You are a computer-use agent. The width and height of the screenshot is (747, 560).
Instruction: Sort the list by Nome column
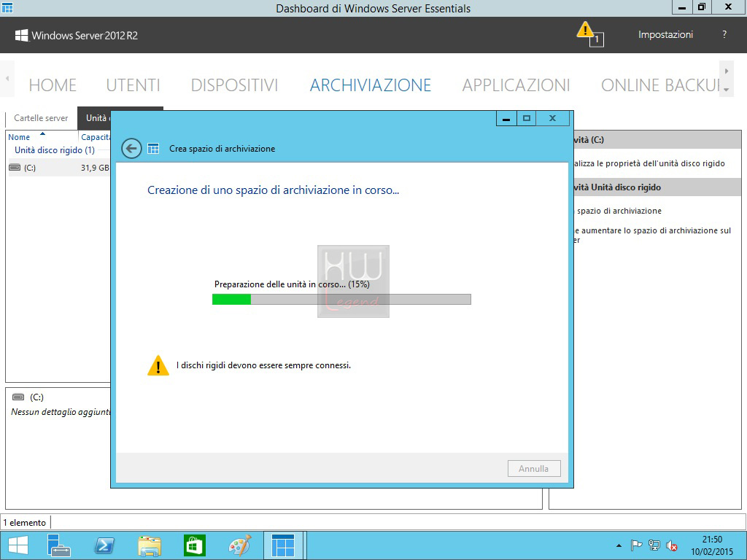(x=19, y=137)
